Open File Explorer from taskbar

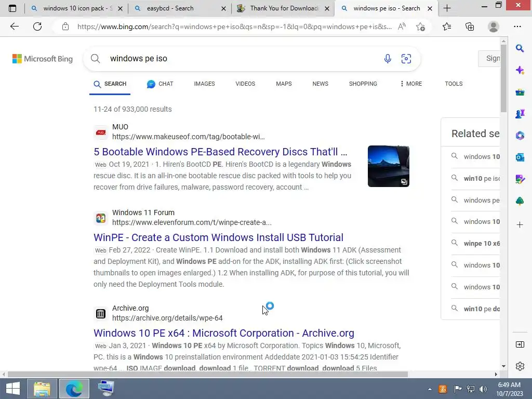pyautogui.click(x=42, y=389)
